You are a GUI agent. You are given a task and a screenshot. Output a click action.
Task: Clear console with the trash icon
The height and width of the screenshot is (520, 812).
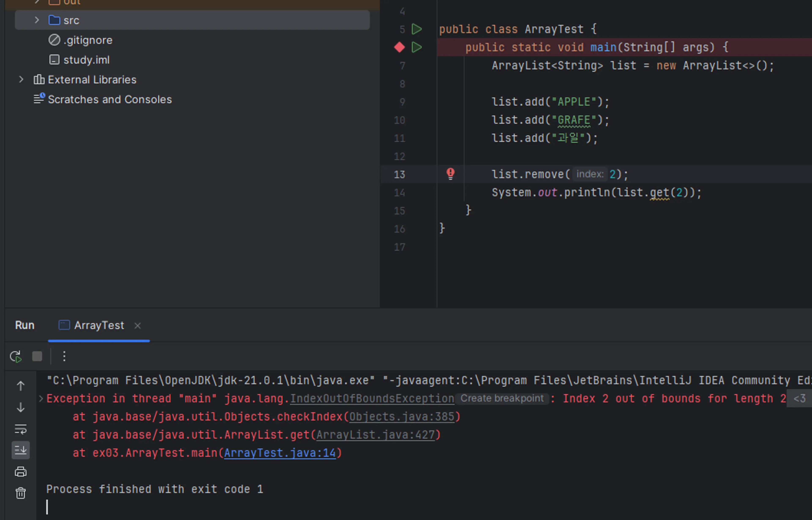[21, 493]
